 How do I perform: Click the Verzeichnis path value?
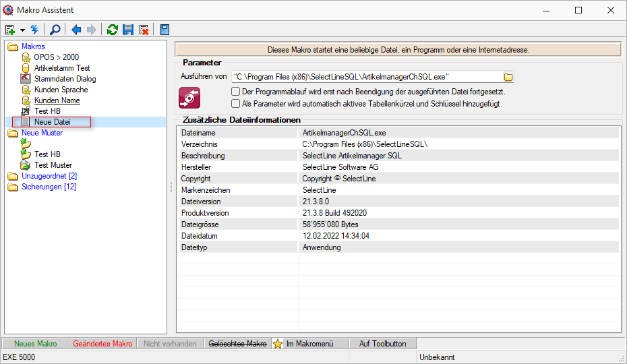[x=365, y=144]
